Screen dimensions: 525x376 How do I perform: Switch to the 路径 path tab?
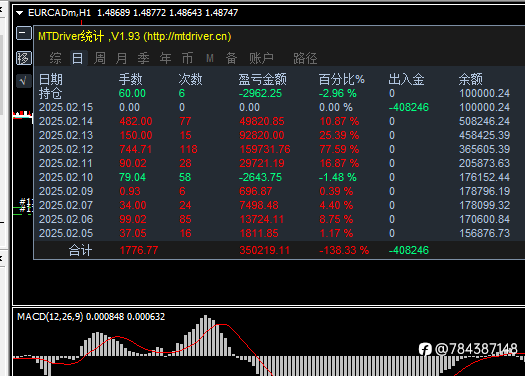click(305, 58)
